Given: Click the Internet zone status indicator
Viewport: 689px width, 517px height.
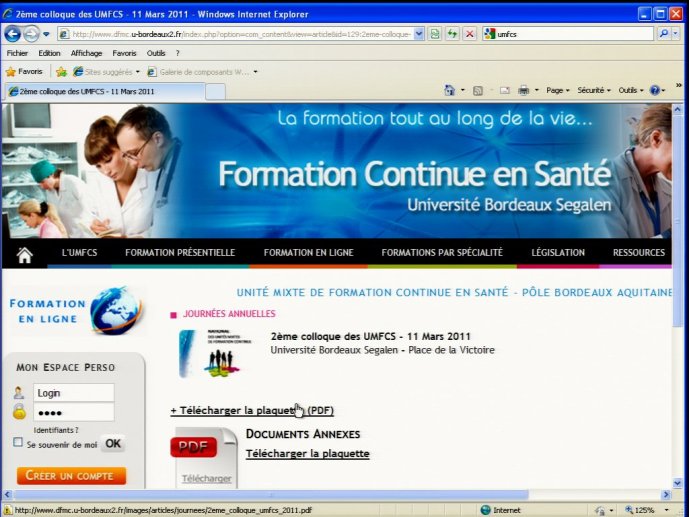Looking at the screenshot, I should click(x=500, y=510).
